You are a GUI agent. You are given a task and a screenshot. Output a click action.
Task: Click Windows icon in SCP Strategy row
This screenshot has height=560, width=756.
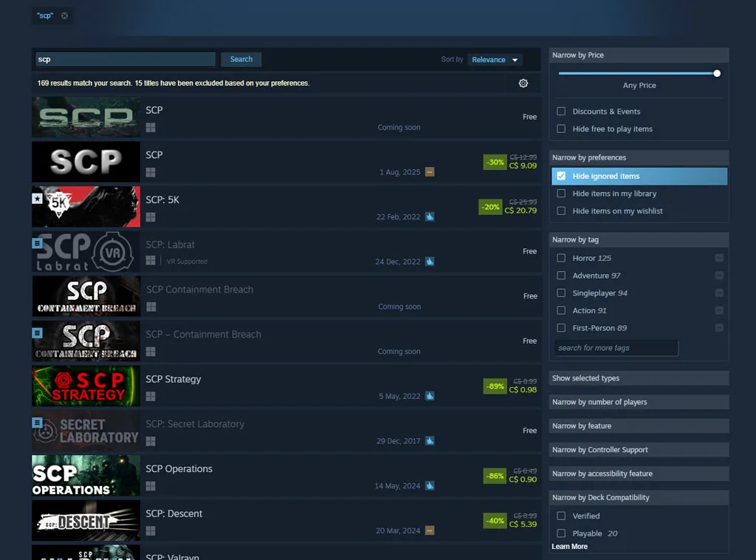pyautogui.click(x=151, y=397)
